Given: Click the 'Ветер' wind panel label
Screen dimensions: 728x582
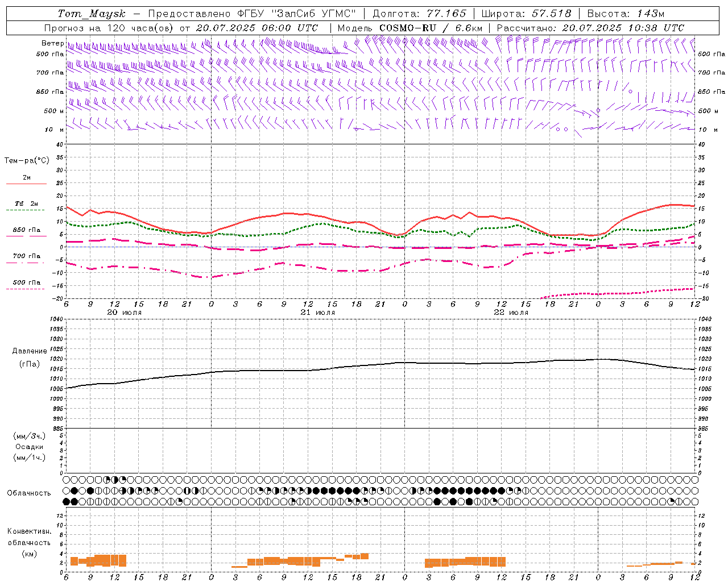Looking at the screenshot, I should click(52, 43).
